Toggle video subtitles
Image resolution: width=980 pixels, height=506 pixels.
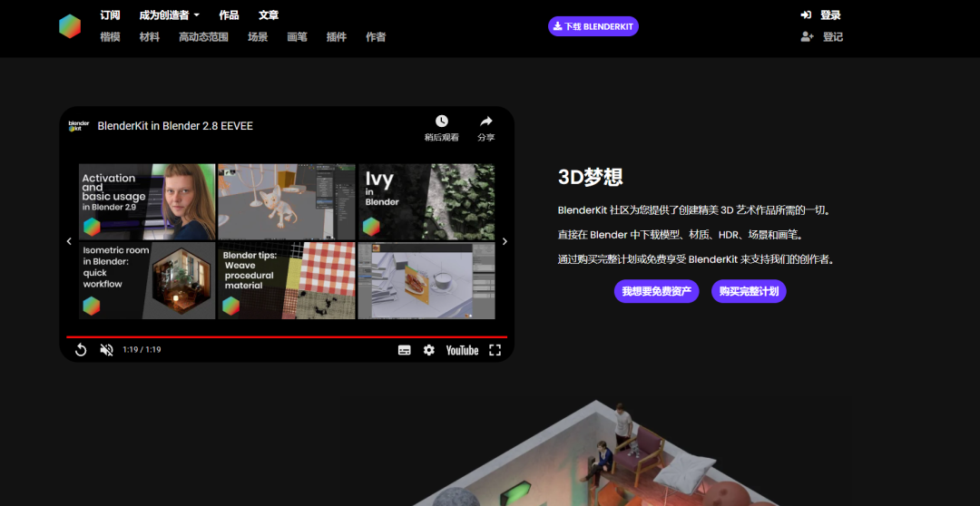[x=405, y=350]
